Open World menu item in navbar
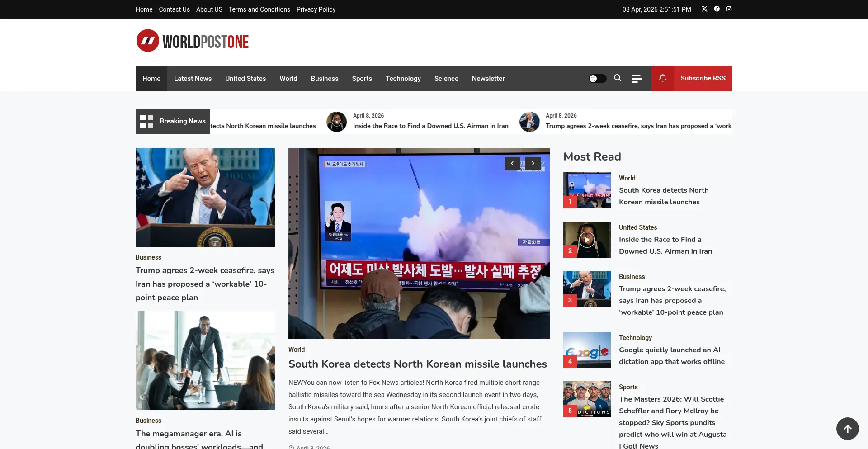Viewport: 868px width, 449px height. (288, 79)
